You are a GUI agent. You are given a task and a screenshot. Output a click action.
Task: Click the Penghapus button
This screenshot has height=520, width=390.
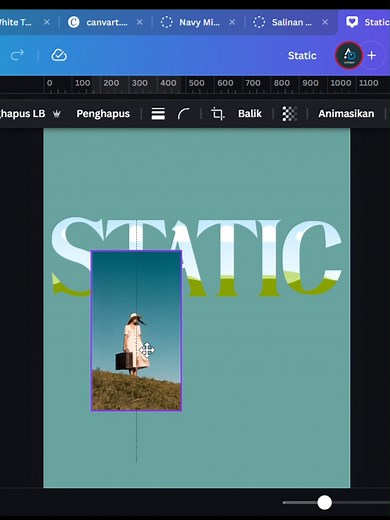point(103,114)
